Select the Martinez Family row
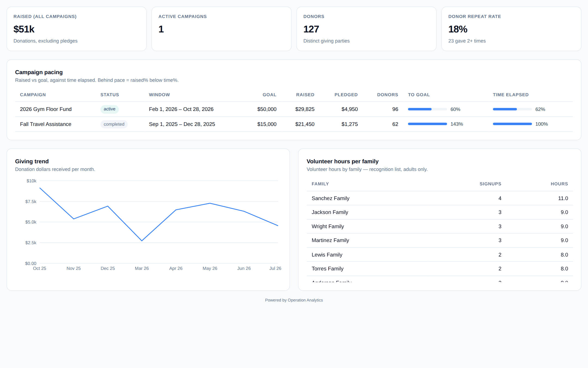 440,240
